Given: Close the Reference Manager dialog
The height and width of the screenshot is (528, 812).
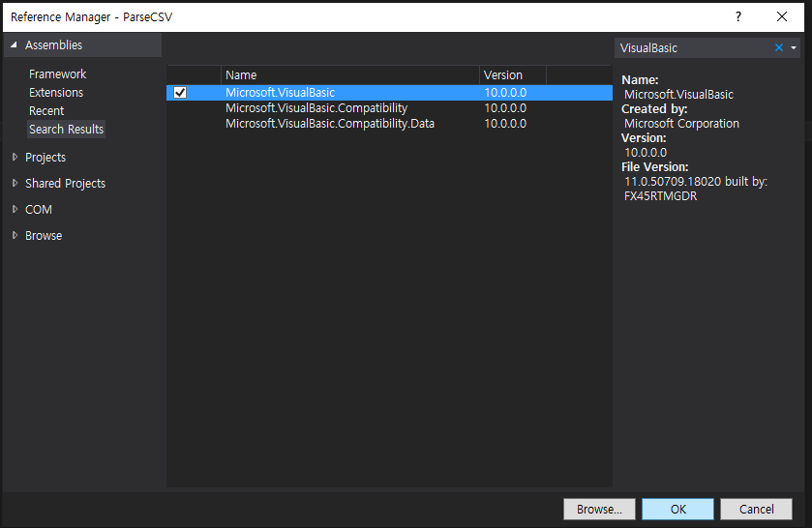Looking at the screenshot, I should coord(782,16).
